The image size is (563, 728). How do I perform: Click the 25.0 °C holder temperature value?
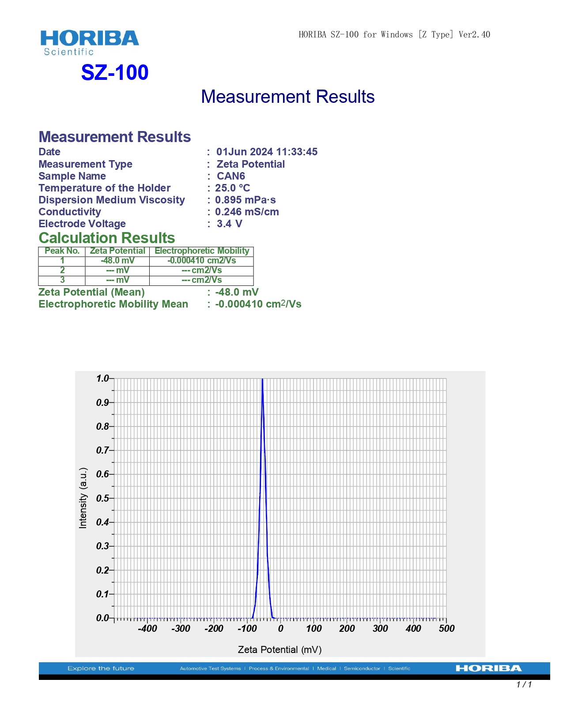[x=232, y=188]
